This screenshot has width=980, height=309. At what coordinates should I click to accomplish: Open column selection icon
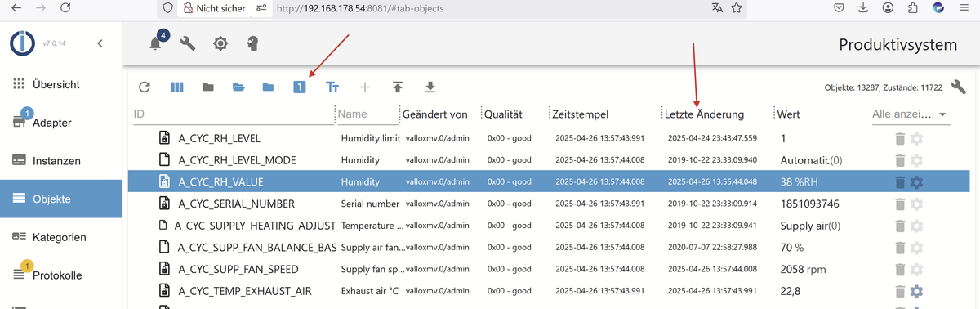(177, 87)
